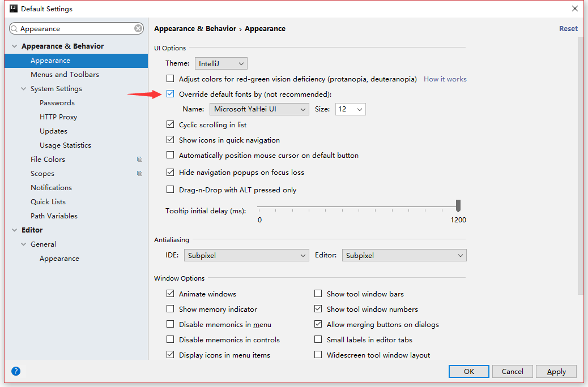Enable Show tool window bars
Viewport: 588px width, 387px height.
(x=318, y=294)
